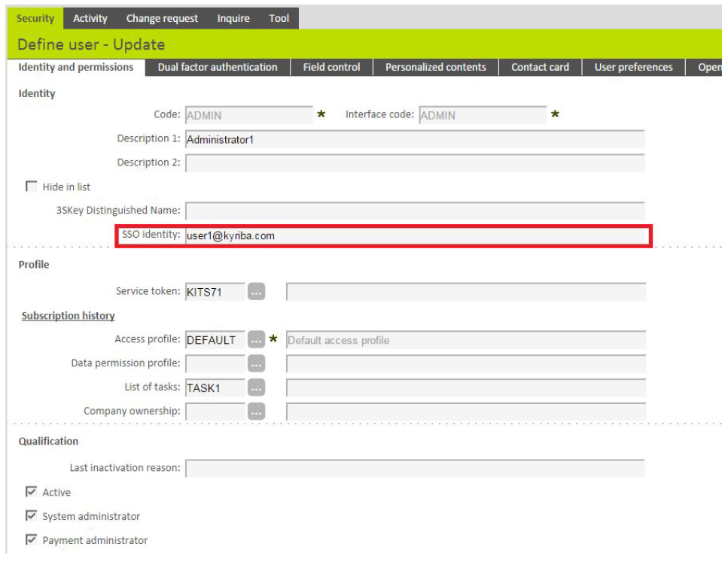Disable the Payment administrator checkbox
The image size is (728, 571).
click(x=32, y=540)
